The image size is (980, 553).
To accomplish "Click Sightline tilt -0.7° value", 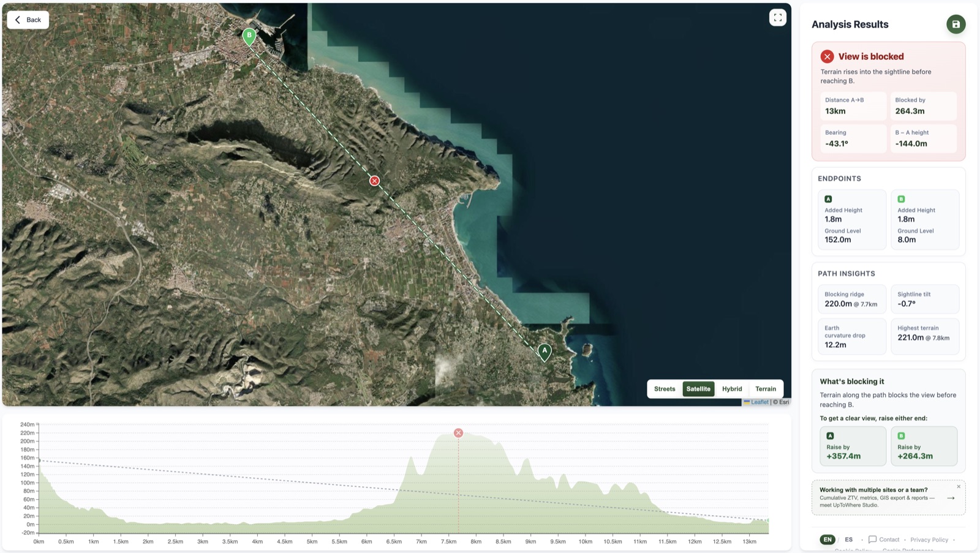I will tap(907, 304).
